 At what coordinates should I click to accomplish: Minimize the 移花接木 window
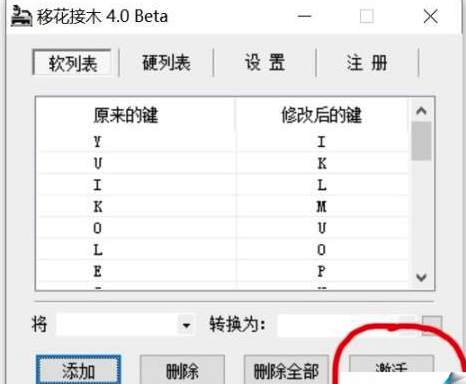click(x=304, y=16)
